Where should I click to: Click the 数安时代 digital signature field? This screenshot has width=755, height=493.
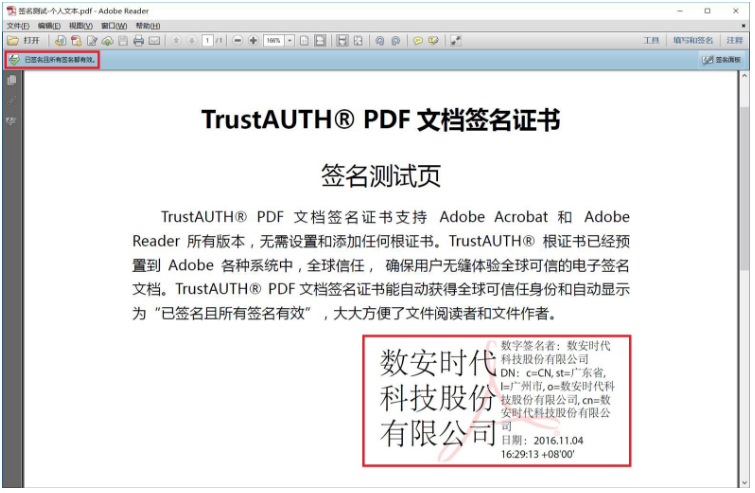(496, 401)
